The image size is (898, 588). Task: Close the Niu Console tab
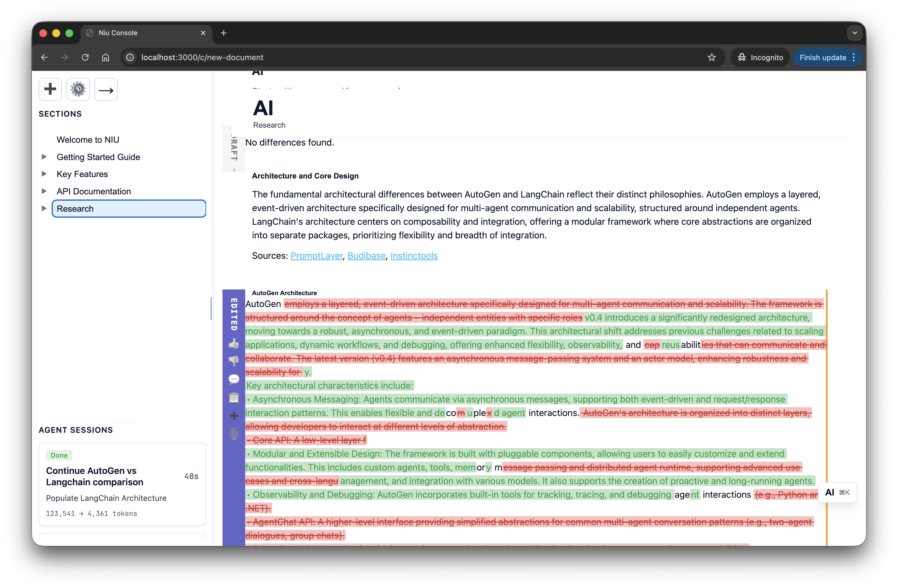tap(203, 33)
